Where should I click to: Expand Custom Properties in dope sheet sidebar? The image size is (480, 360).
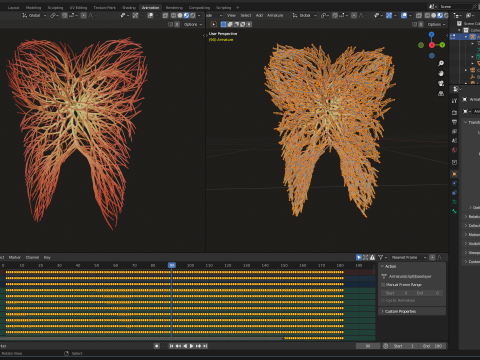click(x=412, y=311)
